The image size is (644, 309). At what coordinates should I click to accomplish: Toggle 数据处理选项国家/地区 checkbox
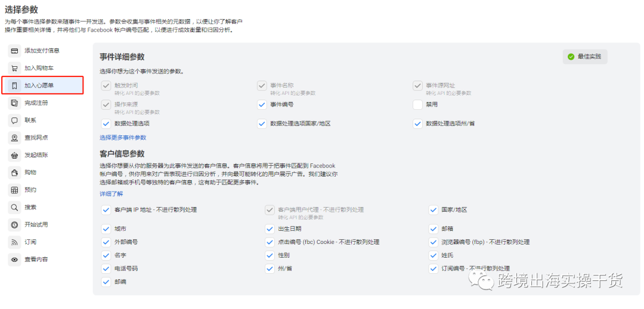click(262, 123)
